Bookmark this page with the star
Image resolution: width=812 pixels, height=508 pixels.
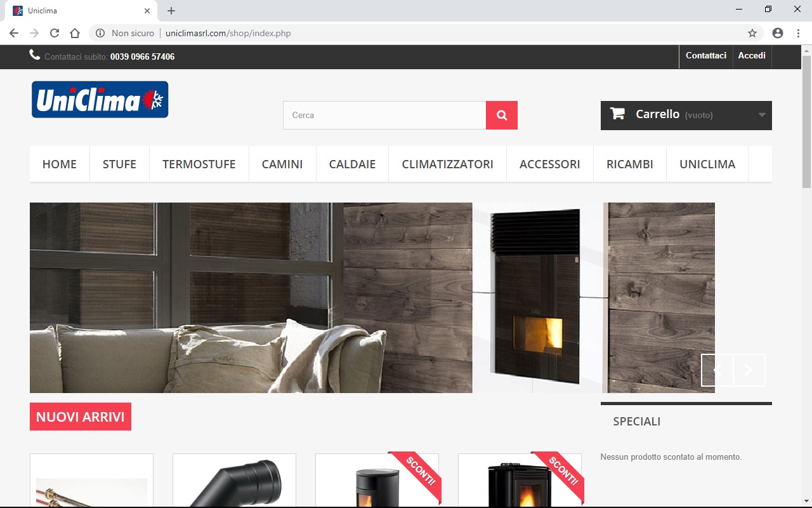pyautogui.click(x=752, y=33)
